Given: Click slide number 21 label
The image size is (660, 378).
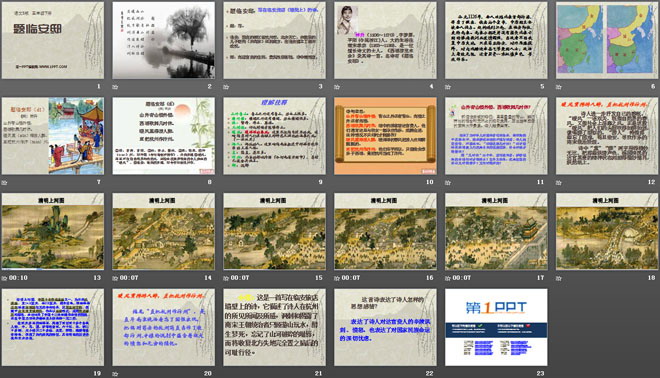Looking at the screenshot, I should point(319,373).
